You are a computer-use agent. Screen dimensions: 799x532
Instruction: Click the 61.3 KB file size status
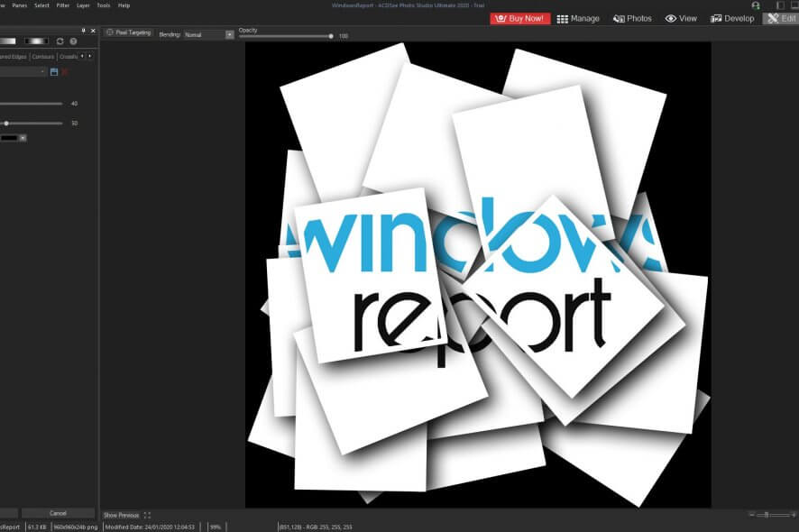click(x=37, y=527)
